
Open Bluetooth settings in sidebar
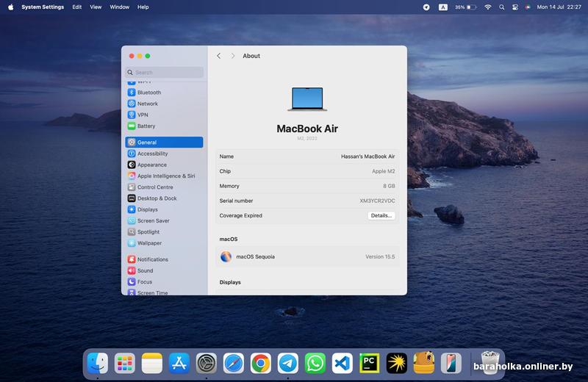pyautogui.click(x=165, y=93)
